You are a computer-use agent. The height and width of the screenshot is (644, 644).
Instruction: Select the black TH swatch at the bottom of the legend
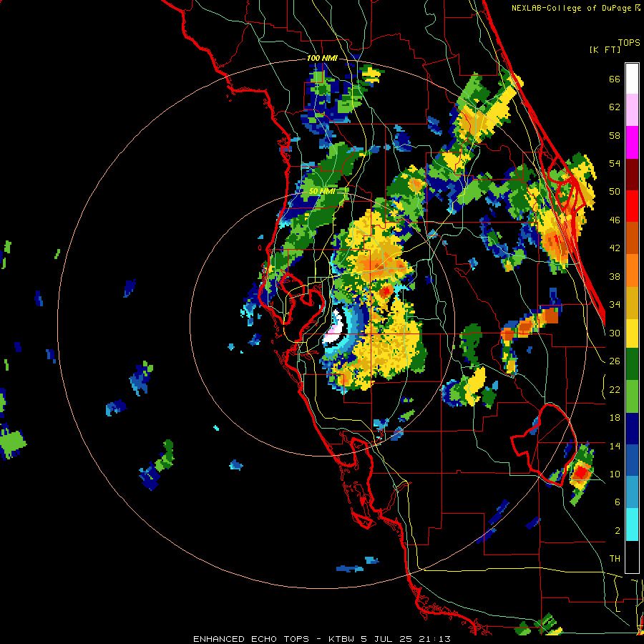coord(632,557)
